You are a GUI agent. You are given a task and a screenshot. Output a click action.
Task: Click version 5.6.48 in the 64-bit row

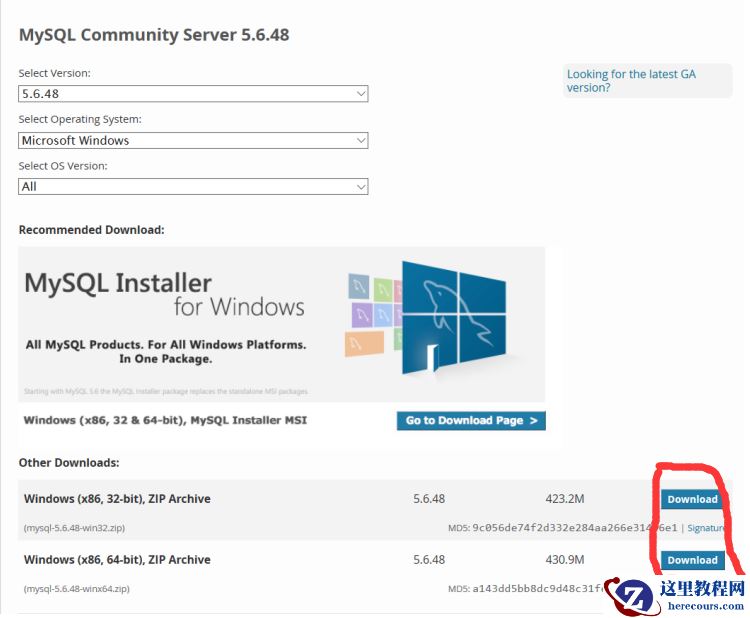pyautogui.click(x=429, y=560)
